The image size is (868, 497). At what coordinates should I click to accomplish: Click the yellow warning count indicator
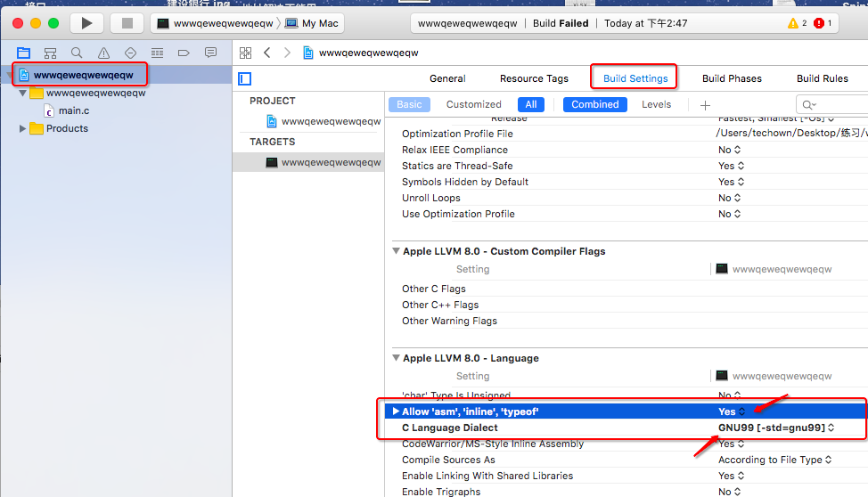click(x=797, y=23)
